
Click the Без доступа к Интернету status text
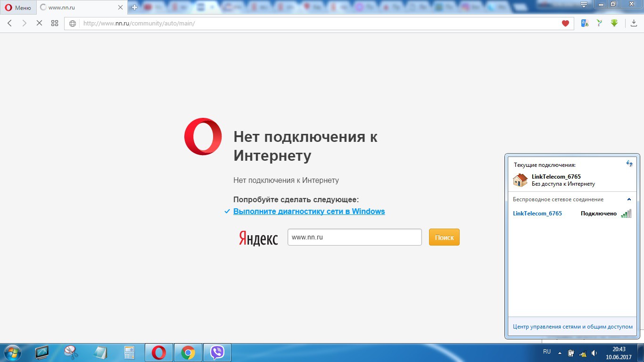point(563,184)
